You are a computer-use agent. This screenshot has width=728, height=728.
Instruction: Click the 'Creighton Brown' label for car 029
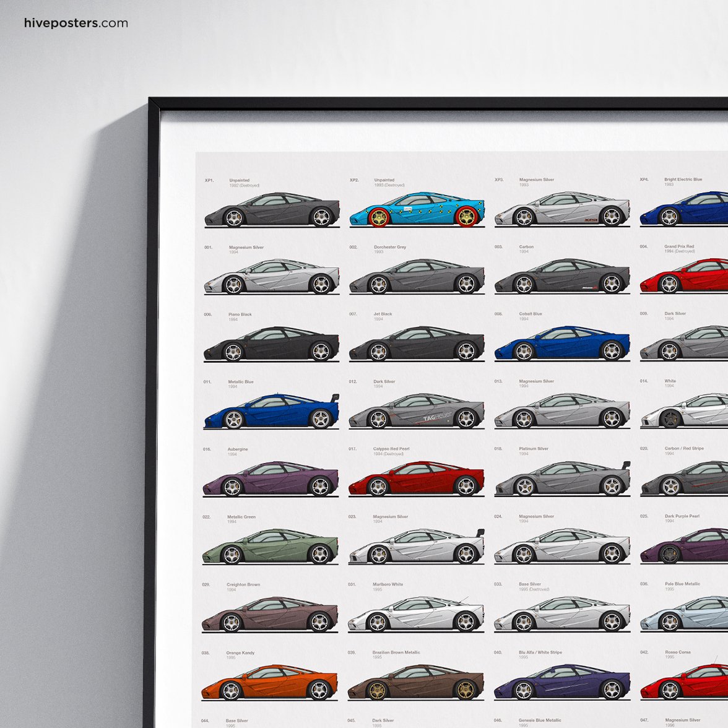(243, 584)
